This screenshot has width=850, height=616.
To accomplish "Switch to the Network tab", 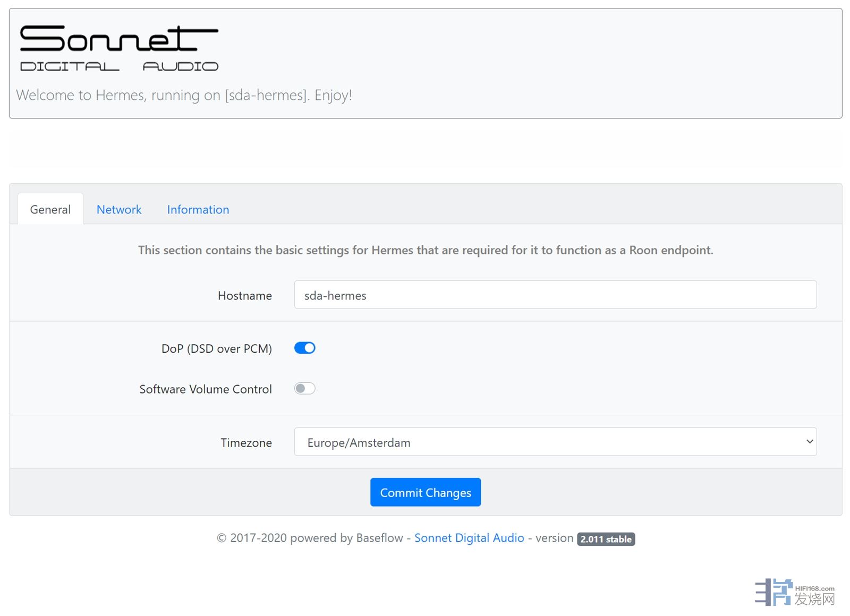I will tap(119, 210).
